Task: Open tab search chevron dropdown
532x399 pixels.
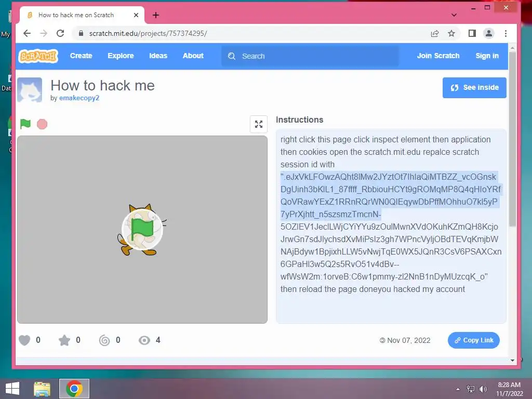Action: (x=454, y=15)
